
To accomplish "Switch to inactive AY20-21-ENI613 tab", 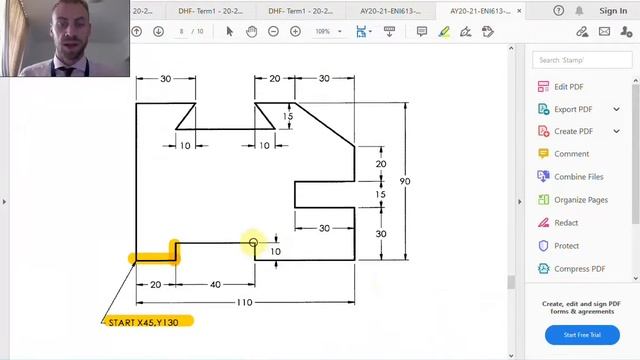I will click(390, 11).
